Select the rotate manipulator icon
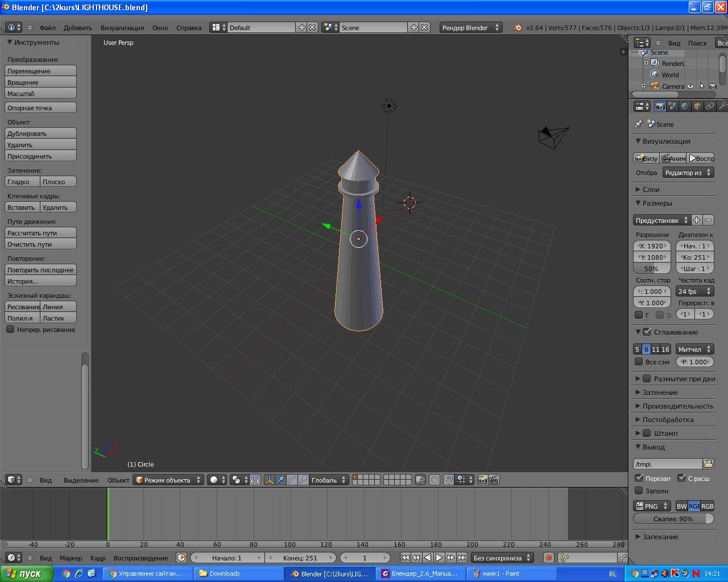Image resolution: width=728 pixels, height=582 pixels. [x=292, y=480]
